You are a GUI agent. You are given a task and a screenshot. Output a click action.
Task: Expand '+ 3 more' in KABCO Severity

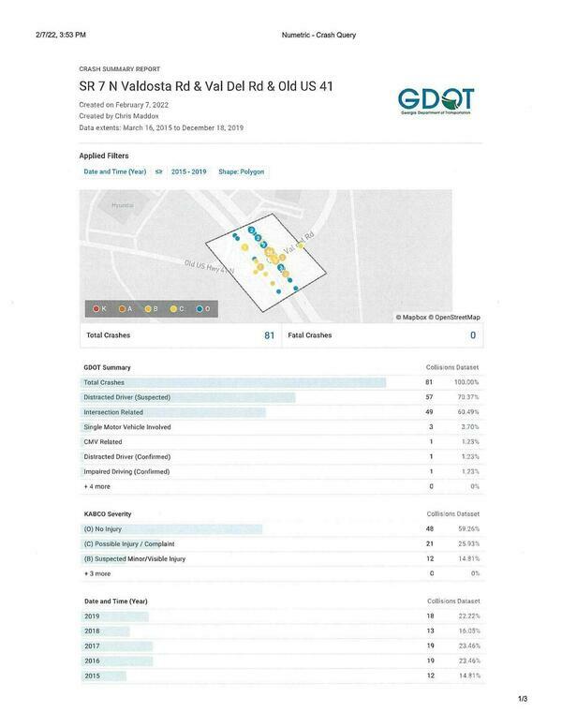pyautogui.click(x=97, y=573)
